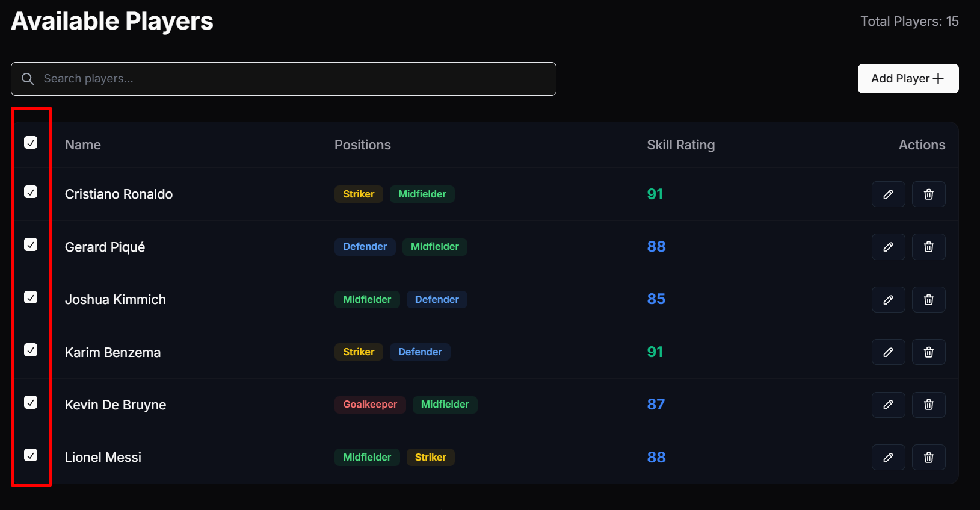Image resolution: width=980 pixels, height=510 pixels.
Task: Click the Total Players: 15 counter
Action: pos(909,22)
